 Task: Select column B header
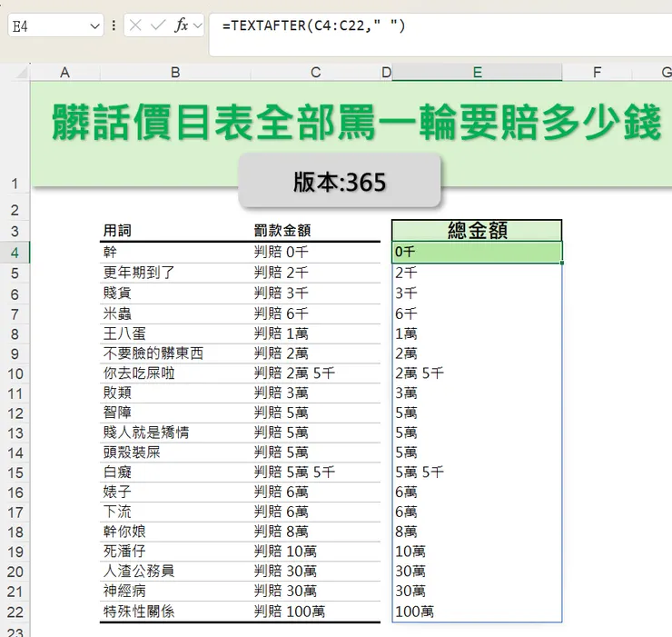pyautogui.click(x=175, y=72)
